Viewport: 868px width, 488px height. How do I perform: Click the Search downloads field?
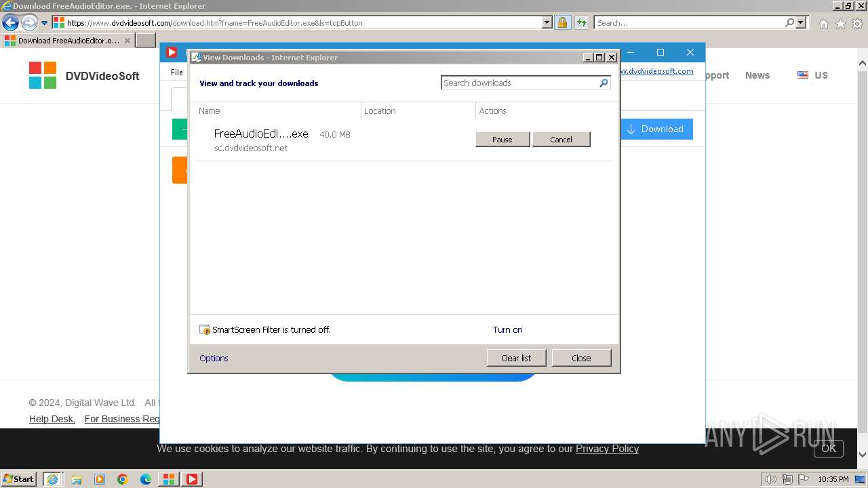point(520,83)
